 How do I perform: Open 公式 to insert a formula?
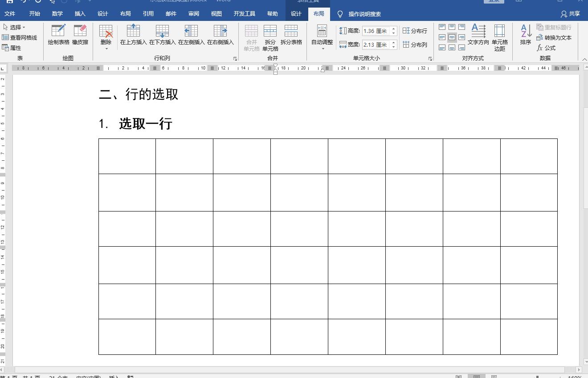[547, 48]
